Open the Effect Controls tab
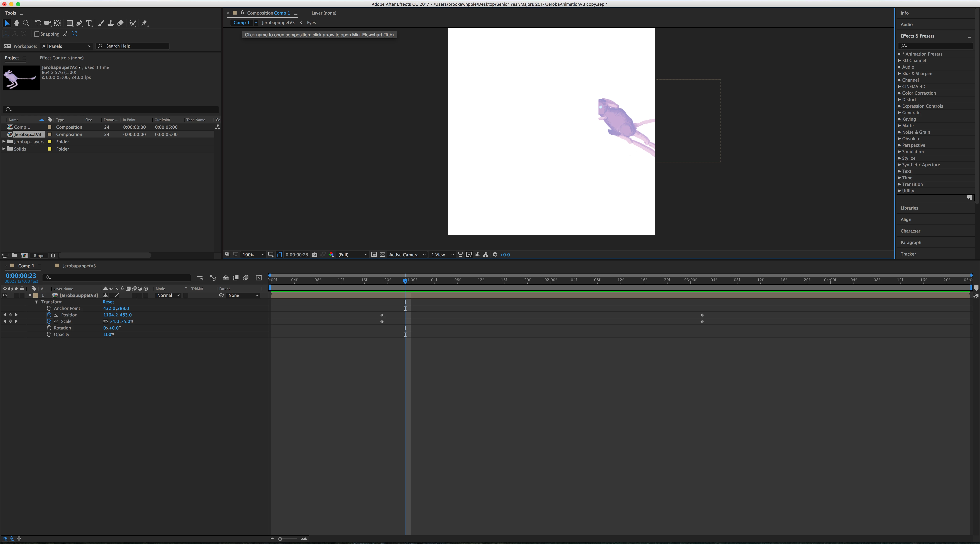 pyautogui.click(x=62, y=58)
